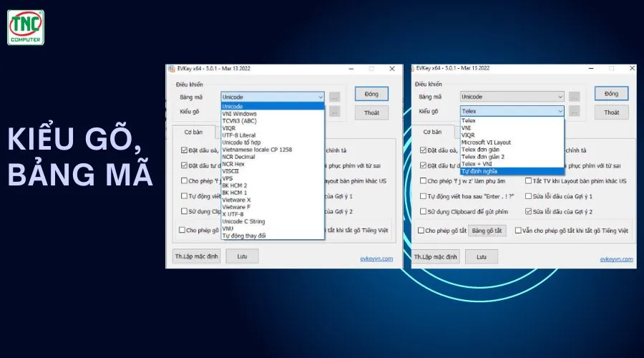
Task: Choose Telex đơn giản typing method
Action: click(x=512, y=150)
